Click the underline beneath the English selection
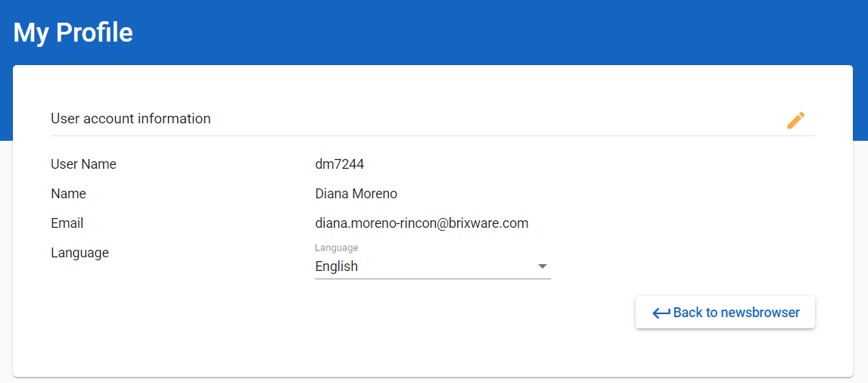868x383 pixels. click(x=432, y=279)
